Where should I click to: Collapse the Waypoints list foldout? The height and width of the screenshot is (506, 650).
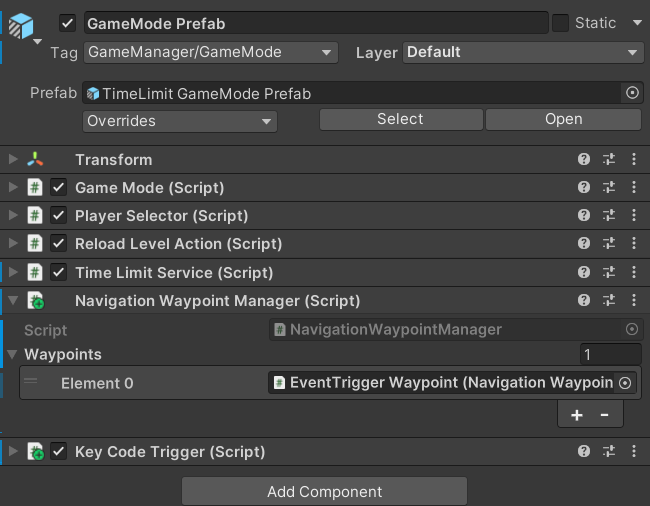coord(12,354)
